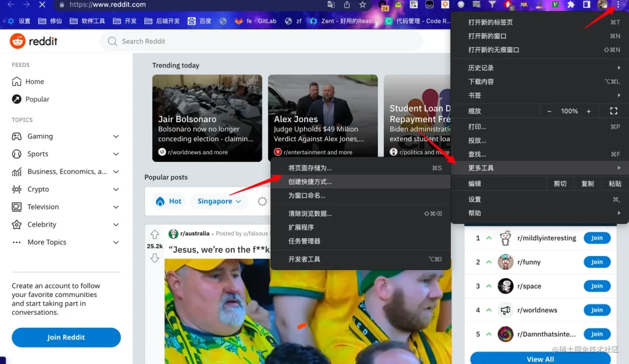The width and height of the screenshot is (629, 364).
Task: Open 历史记录 submenu
Action: coord(540,68)
